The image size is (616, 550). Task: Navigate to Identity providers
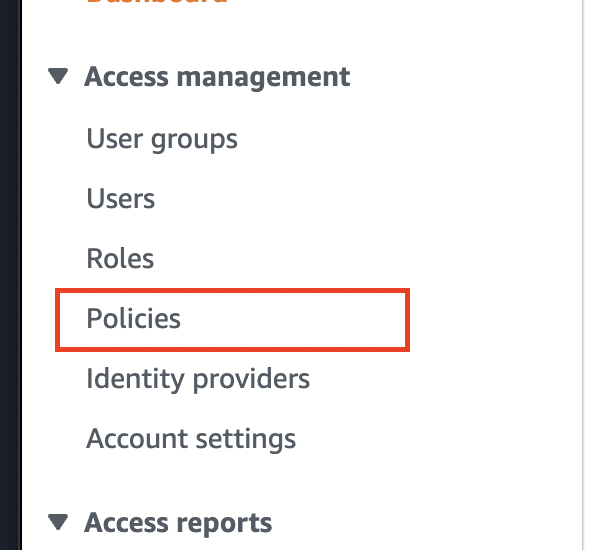(x=198, y=379)
